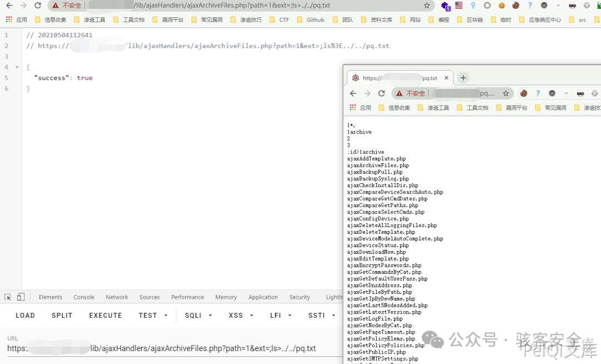Click the "success": true line in JSON
This screenshot has width=601, height=364.
(63, 78)
